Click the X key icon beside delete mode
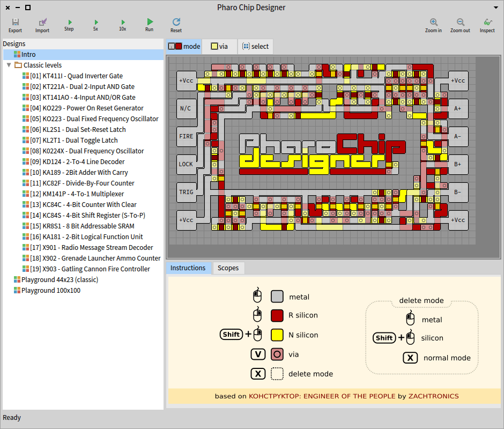The image size is (504, 429). click(258, 374)
